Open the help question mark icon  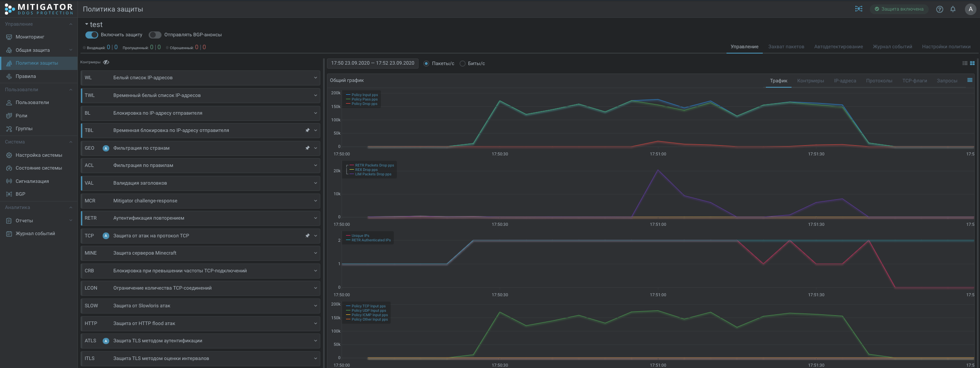(x=939, y=9)
